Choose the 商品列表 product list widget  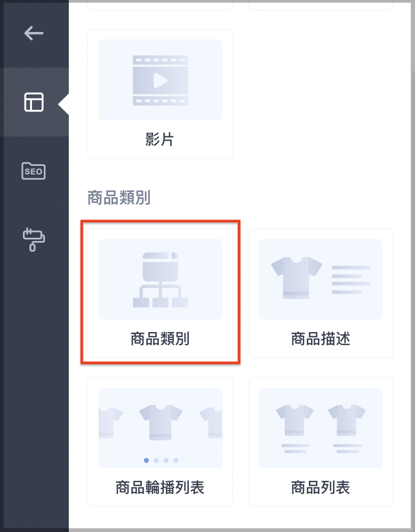(321, 442)
